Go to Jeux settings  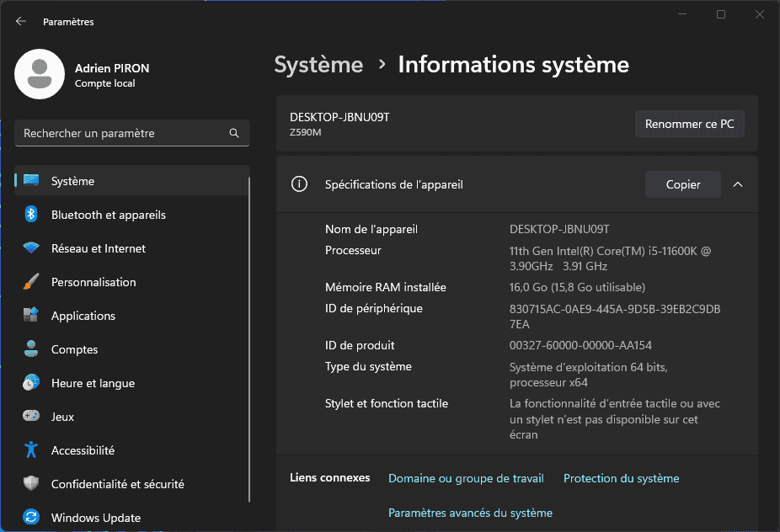click(131, 416)
